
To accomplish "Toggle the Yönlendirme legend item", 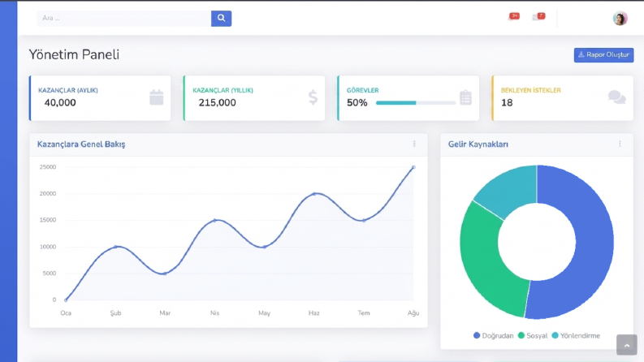I will pyautogui.click(x=576, y=336).
